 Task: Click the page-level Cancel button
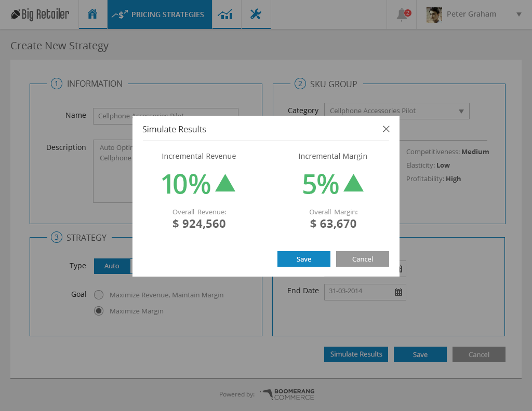click(478, 354)
